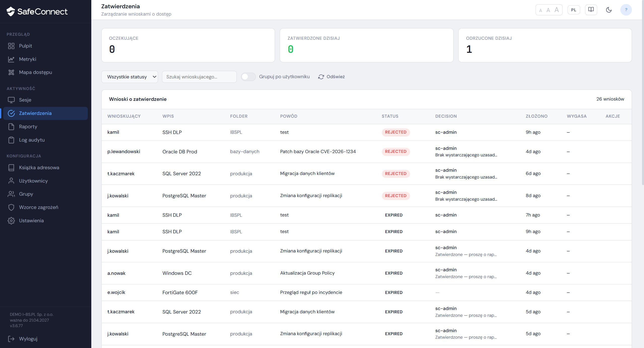
Task: Open Sesje via its monitor icon
Action: point(11,100)
